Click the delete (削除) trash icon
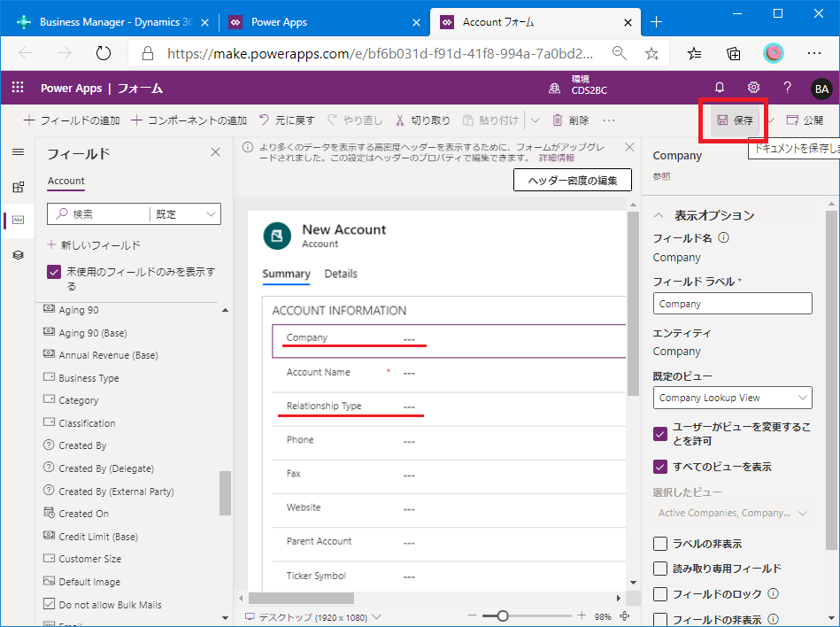This screenshot has height=627, width=840. [x=558, y=120]
